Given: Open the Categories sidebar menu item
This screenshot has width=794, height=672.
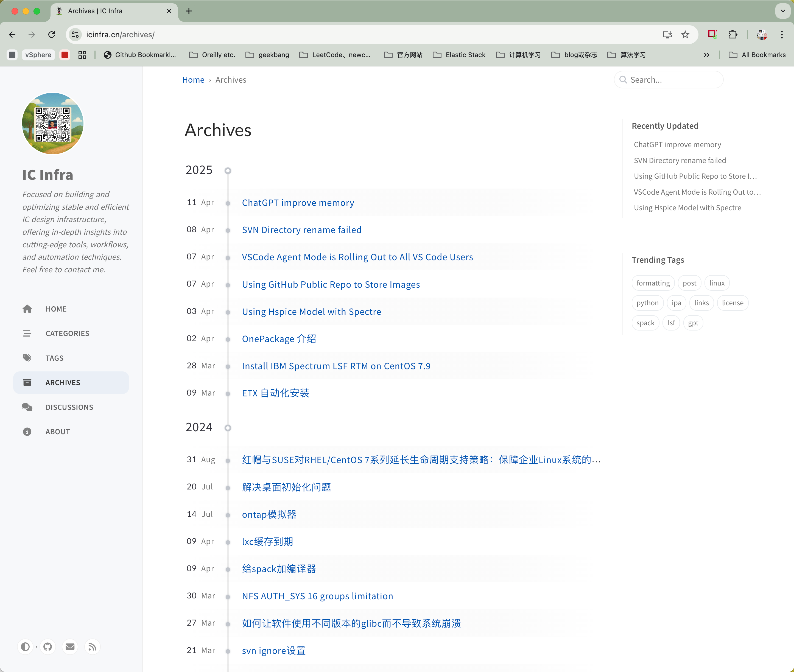Looking at the screenshot, I should tap(67, 333).
